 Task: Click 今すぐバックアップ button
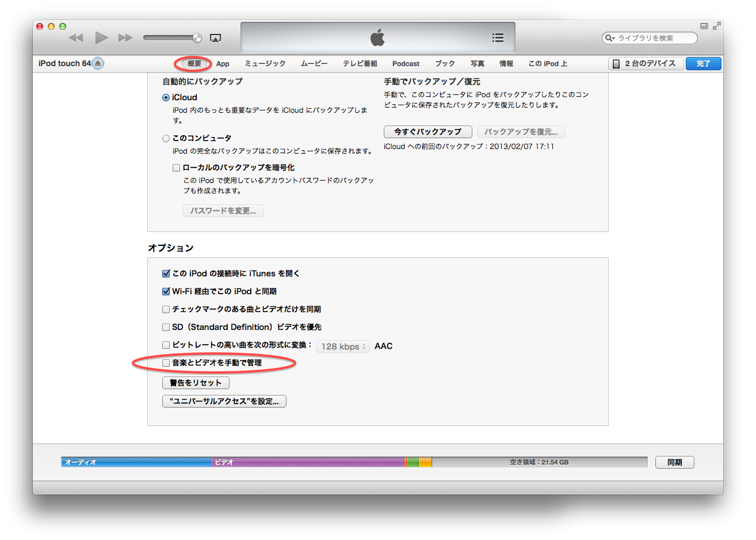pyautogui.click(x=427, y=132)
